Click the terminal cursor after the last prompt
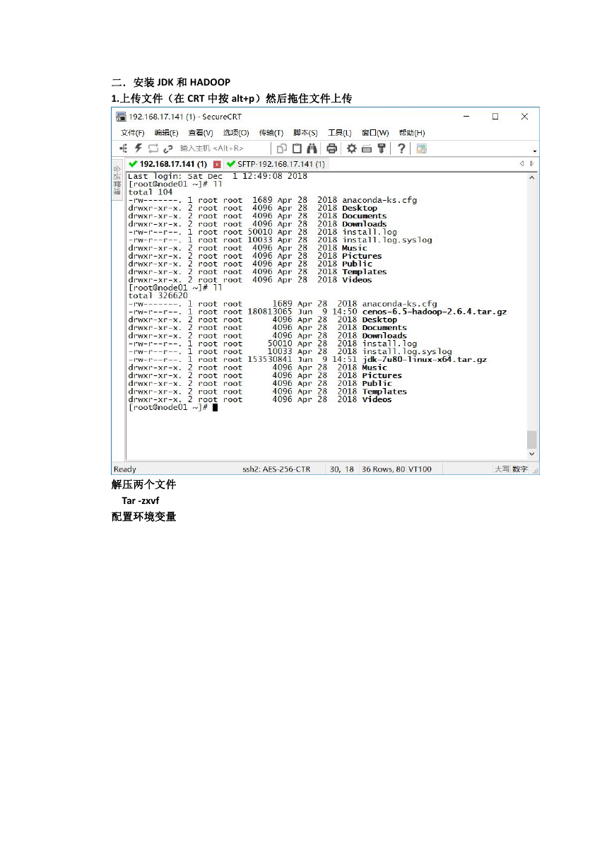614x868 pixels. coord(215,407)
